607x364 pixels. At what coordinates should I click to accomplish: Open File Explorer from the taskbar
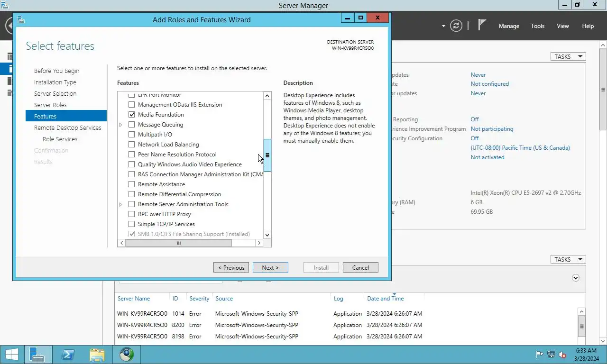pos(97,355)
